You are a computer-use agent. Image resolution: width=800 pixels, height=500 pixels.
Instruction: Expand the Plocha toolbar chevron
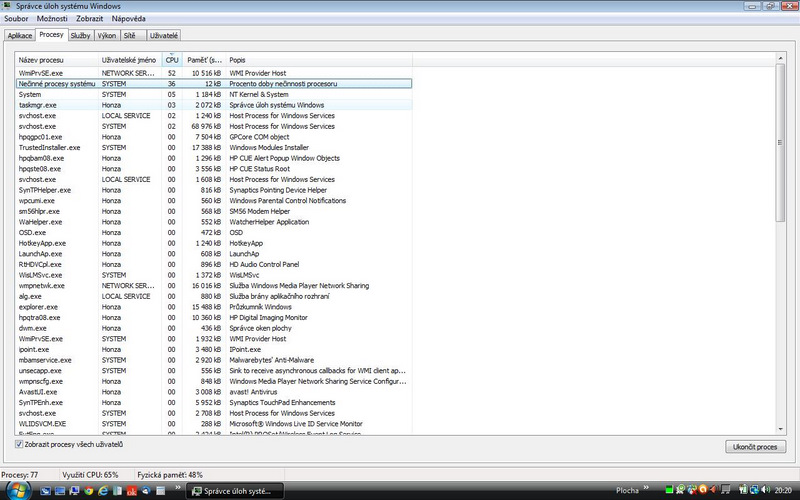(646, 487)
